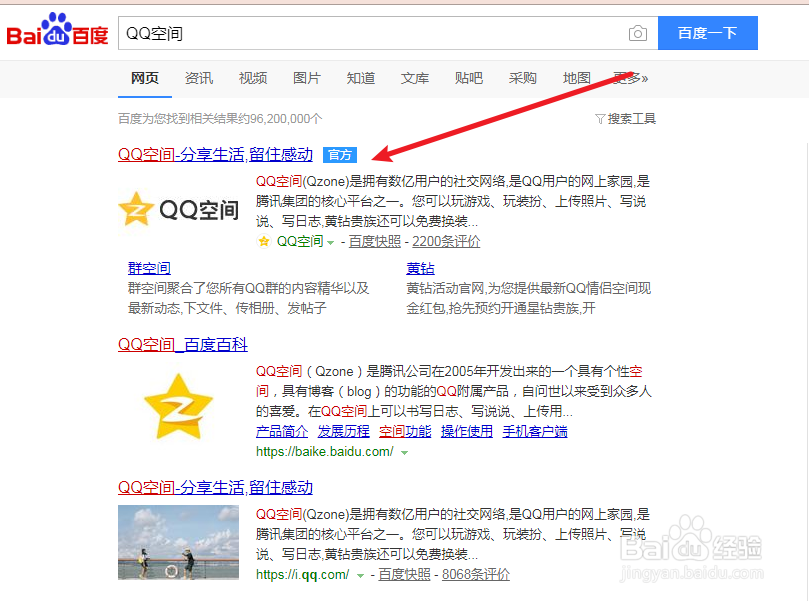
Task: Open the 群空间 sublink
Action: point(149,268)
